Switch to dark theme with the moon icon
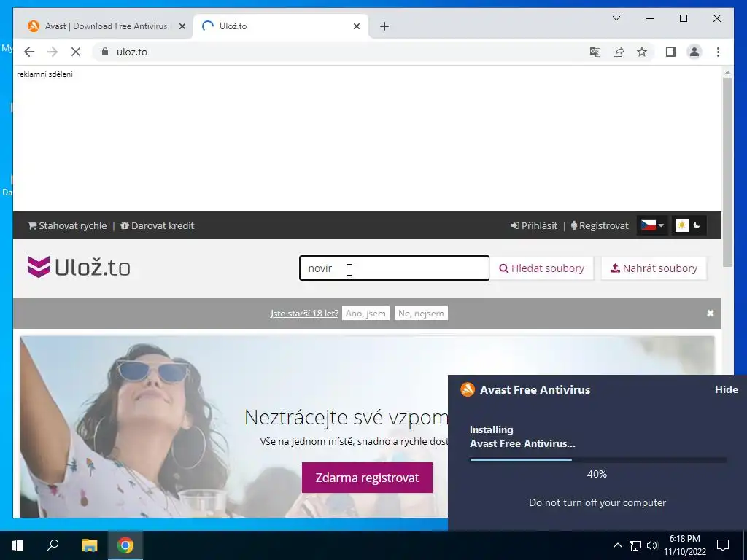 pyautogui.click(x=697, y=225)
